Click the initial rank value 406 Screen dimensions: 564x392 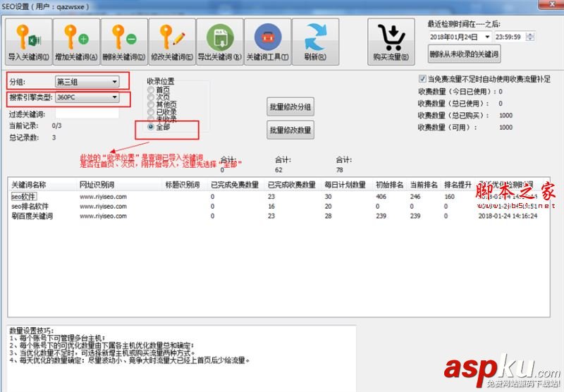click(381, 197)
